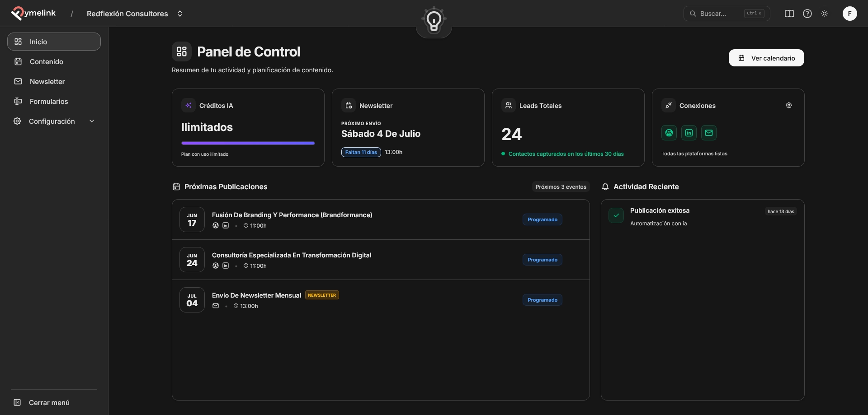Click the Conexiones plug icon
868x415 pixels.
click(669, 105)
